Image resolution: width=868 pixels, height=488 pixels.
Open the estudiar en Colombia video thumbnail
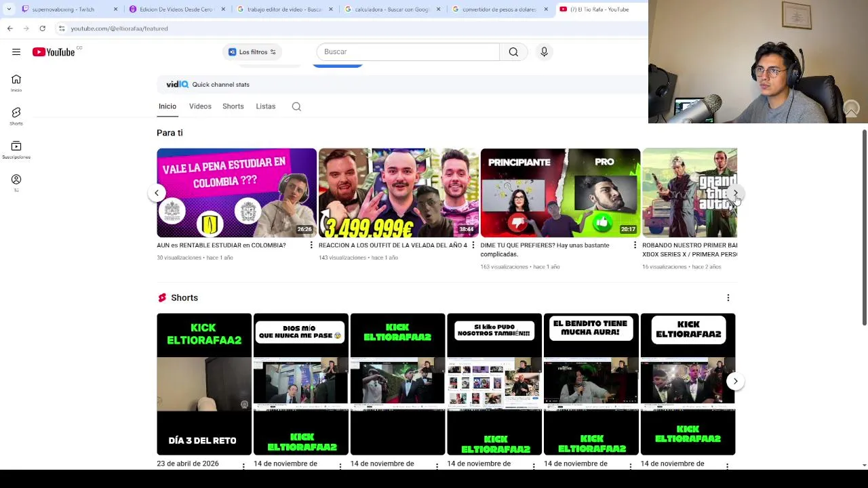click(x=237, y=193)
